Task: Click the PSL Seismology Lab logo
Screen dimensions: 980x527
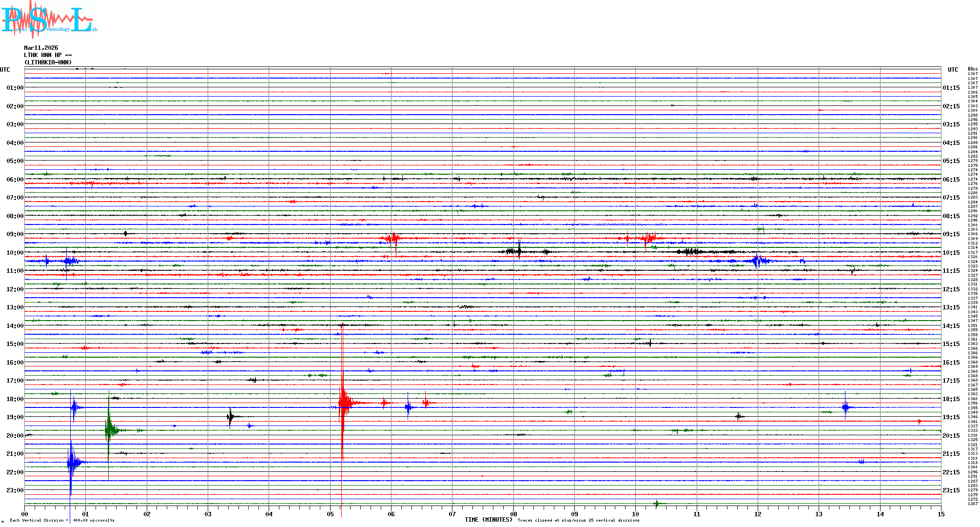Action: 49,20
